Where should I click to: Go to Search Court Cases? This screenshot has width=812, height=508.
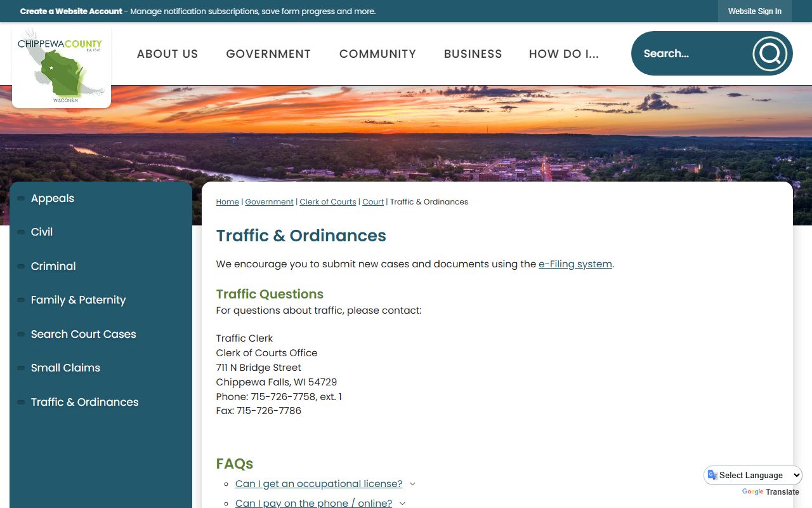click(84, 334)
